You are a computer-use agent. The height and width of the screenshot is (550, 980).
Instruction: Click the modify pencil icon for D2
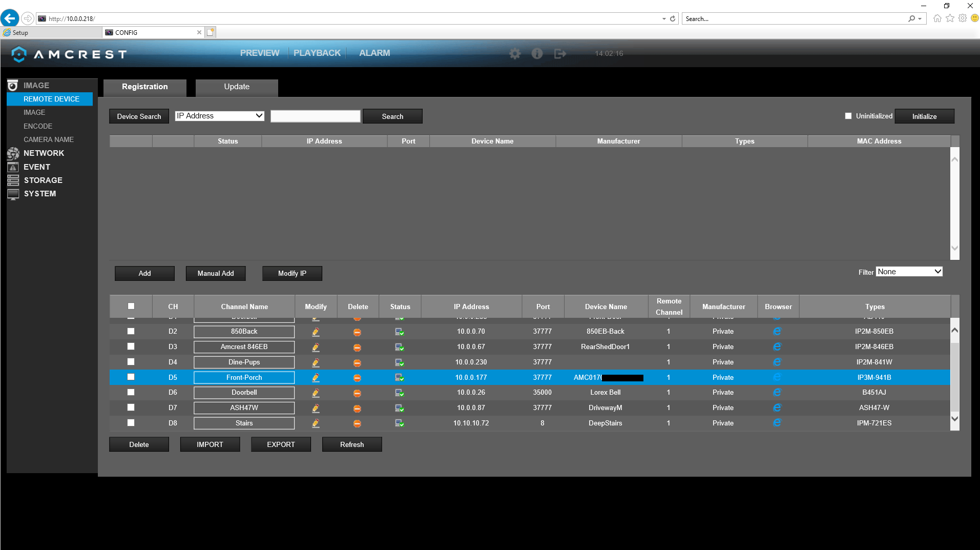click(316, 332)
